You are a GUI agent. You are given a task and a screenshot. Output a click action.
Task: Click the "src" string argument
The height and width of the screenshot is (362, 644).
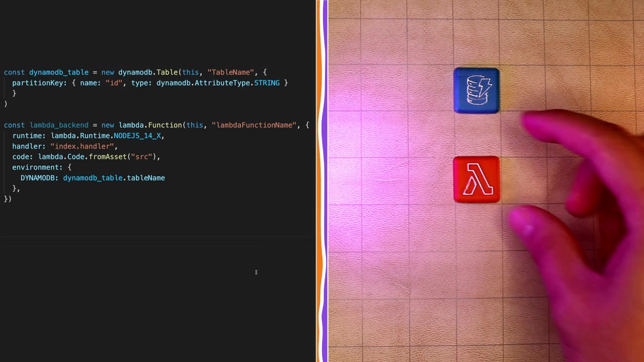pos(141,157)
